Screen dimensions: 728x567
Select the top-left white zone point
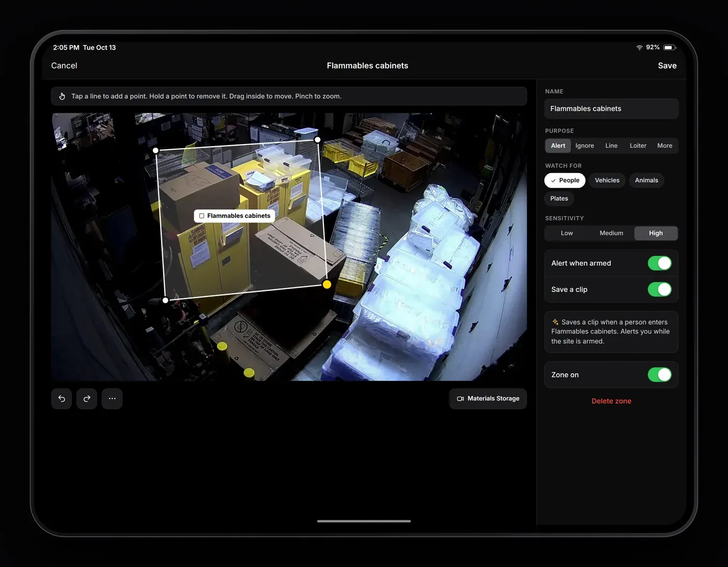tap(155, 150)
